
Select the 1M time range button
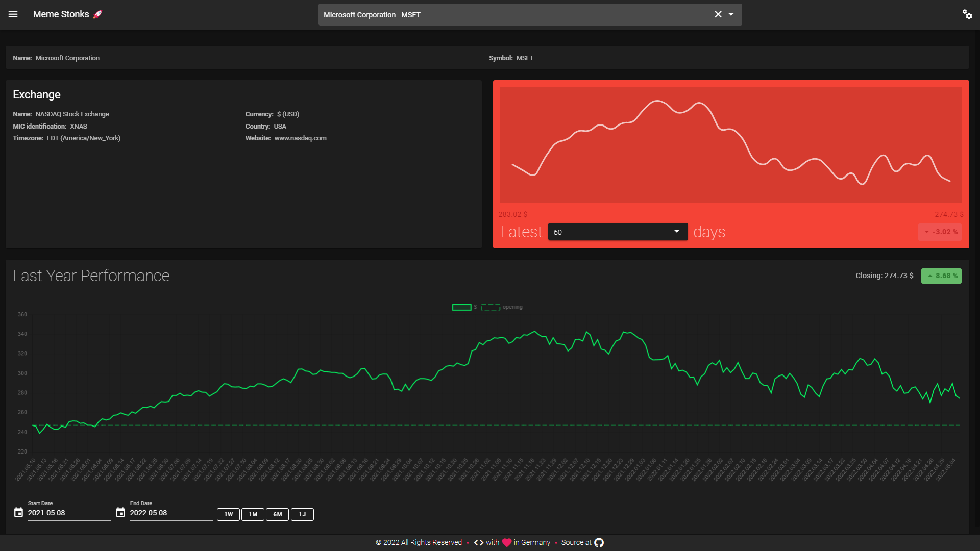pos(253,514)
